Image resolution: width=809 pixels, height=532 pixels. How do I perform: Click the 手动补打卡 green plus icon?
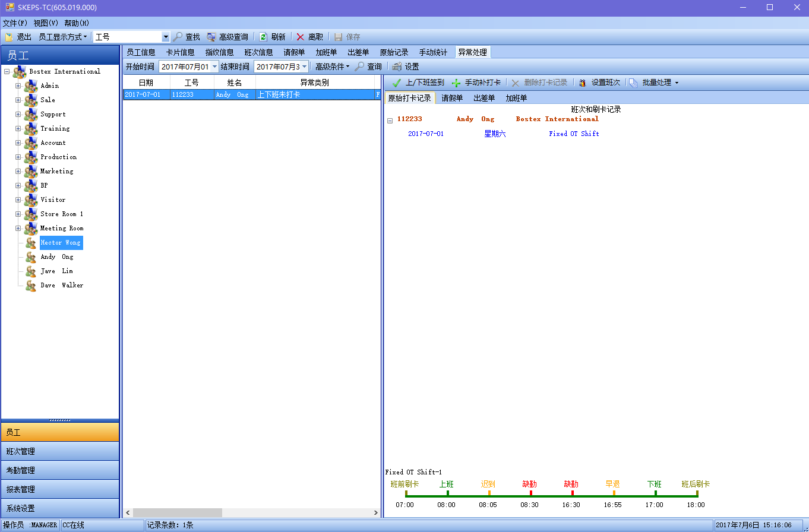[456, 83]
